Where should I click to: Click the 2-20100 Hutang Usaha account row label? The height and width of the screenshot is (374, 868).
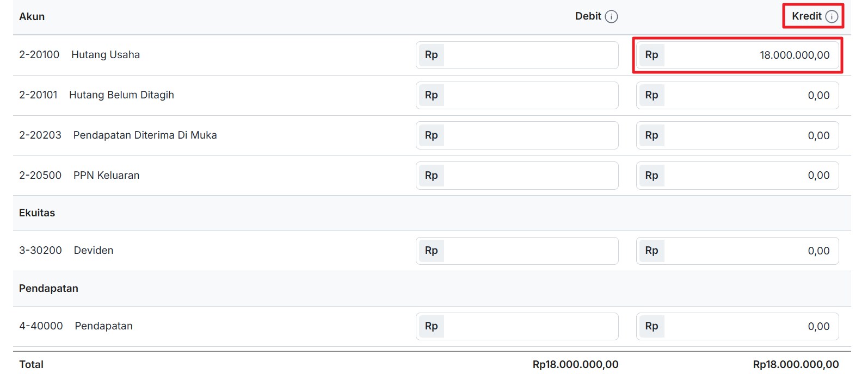[x=79, y=55]
